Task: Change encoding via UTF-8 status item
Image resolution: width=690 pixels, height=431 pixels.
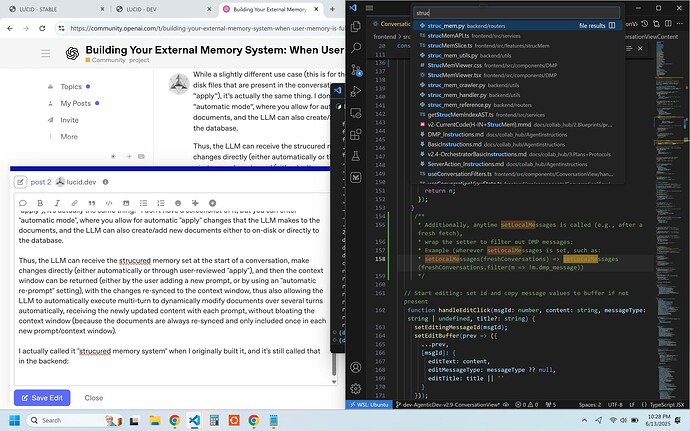Action: click(615, 405)
